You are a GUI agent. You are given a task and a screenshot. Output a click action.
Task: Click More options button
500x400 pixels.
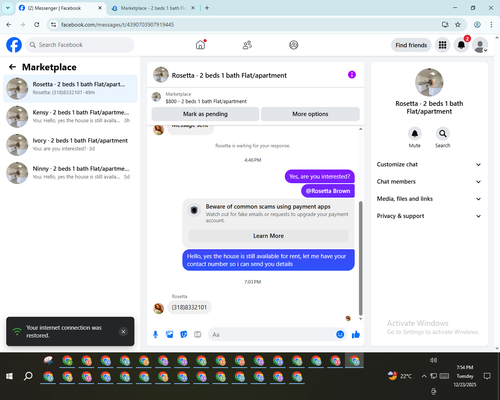(x=310, y=114)
